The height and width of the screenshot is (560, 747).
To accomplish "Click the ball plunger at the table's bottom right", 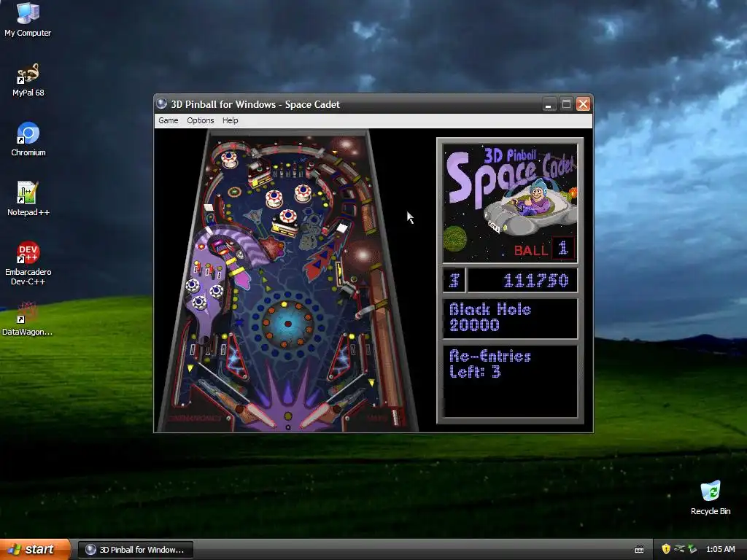I will [x=395, y=416].
